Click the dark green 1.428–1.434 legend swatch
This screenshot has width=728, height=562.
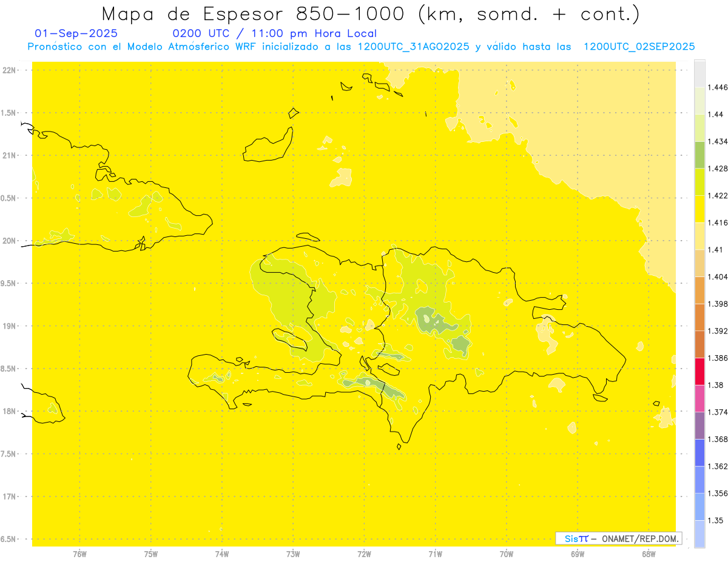(699, 155)
